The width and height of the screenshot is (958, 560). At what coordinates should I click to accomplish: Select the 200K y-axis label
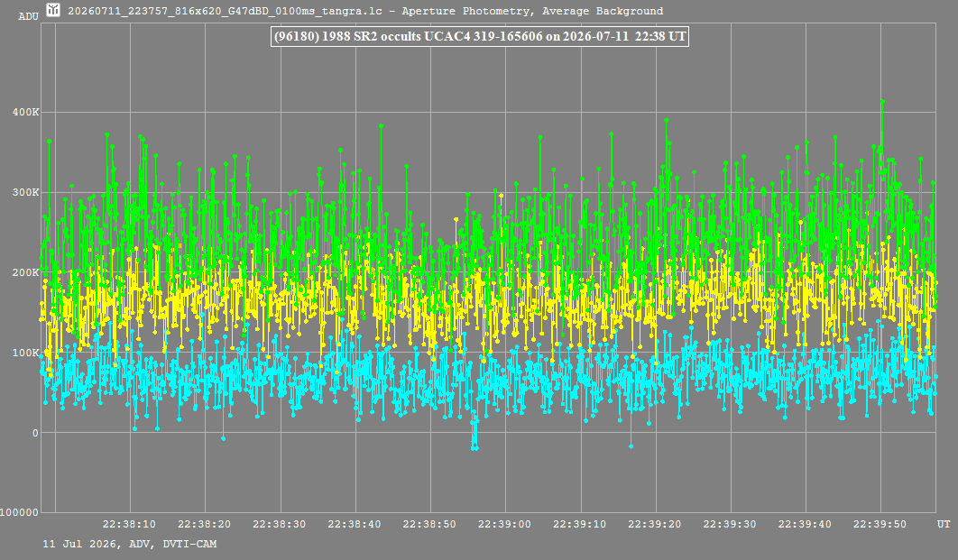25,272
